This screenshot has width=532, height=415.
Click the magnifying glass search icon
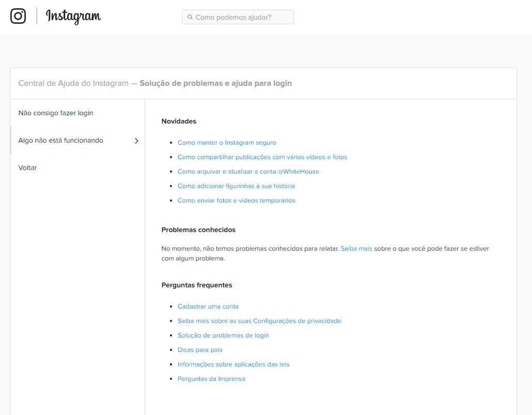pos(190,17)
